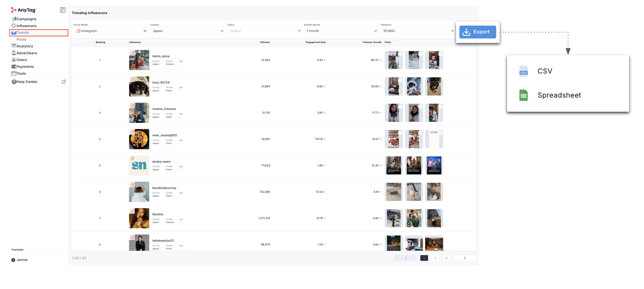Expand the Growth period dropdown
Screen dimensions: 644x289
pyautogui.click(x=341, y=31)
